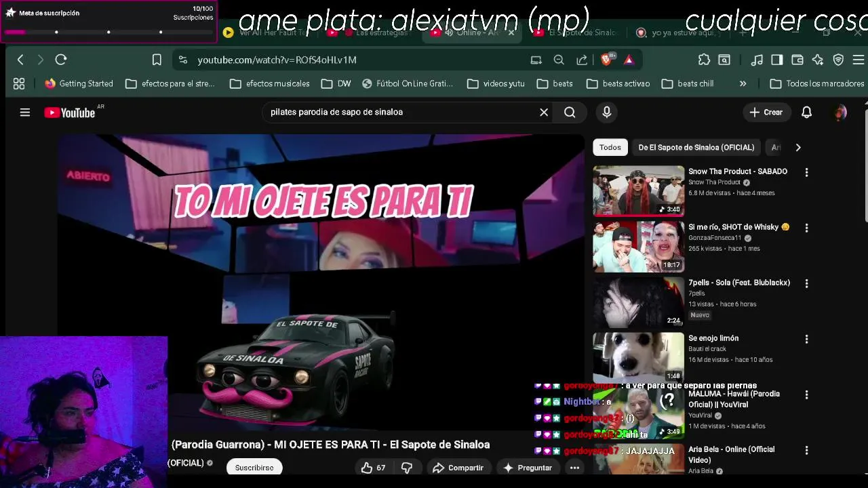Open the Getting Started bookmark
Viewport: 868px width, 488px height.
click(x=79, y=83)
